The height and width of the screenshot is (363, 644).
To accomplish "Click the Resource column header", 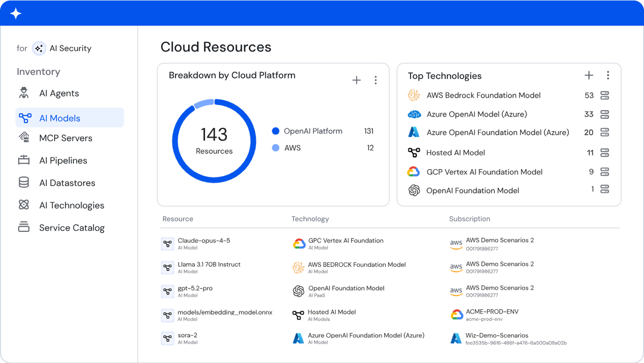I will pos(178,219).
